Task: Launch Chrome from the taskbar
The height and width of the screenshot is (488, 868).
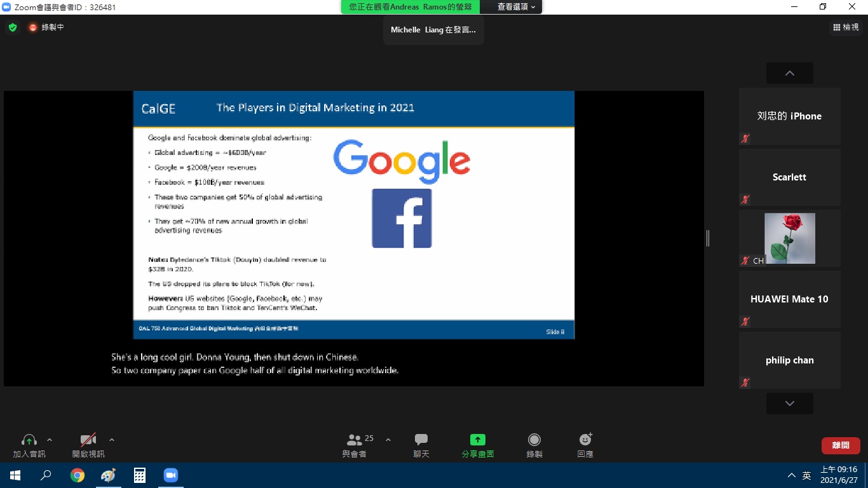Action: (78, 475)
